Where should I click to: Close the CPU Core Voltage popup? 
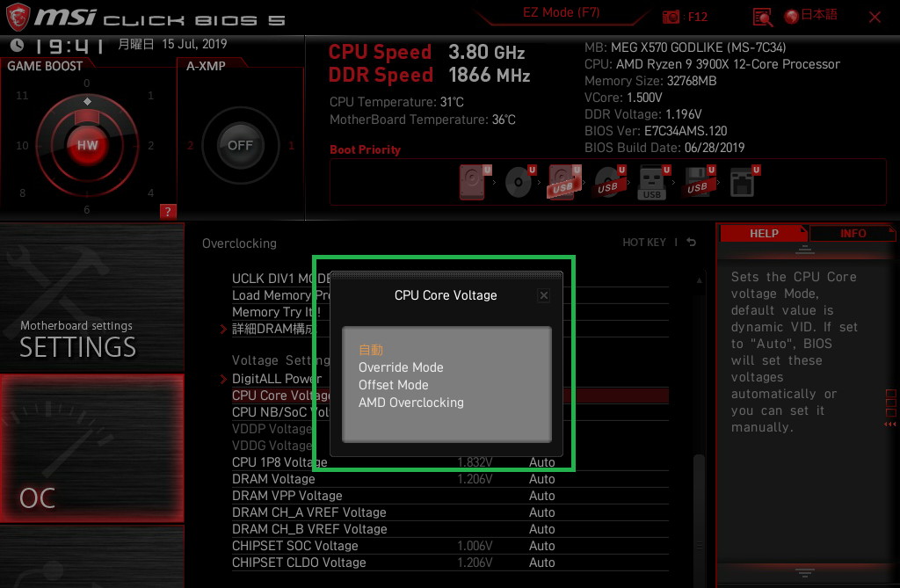(543, 295)
